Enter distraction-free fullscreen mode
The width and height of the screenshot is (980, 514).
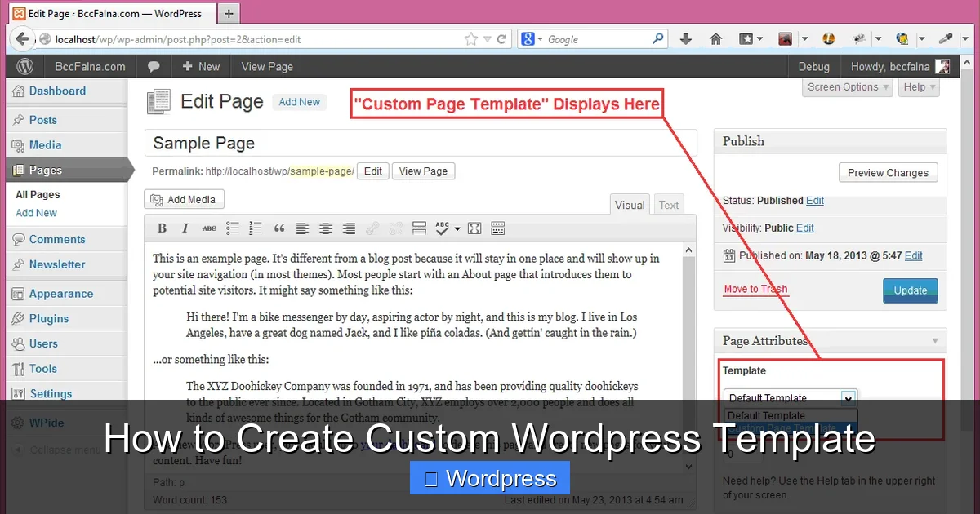click(x=474, y=228)
